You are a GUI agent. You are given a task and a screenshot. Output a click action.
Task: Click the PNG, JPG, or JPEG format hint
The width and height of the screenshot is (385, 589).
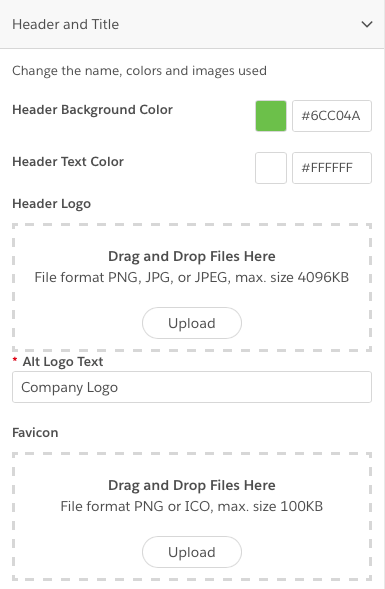click(192, 278)
